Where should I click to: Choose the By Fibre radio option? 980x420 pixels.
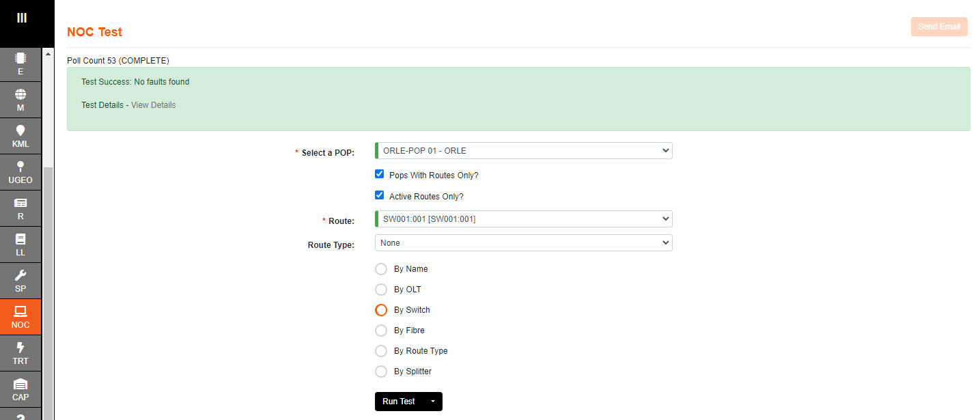(381, 331)
